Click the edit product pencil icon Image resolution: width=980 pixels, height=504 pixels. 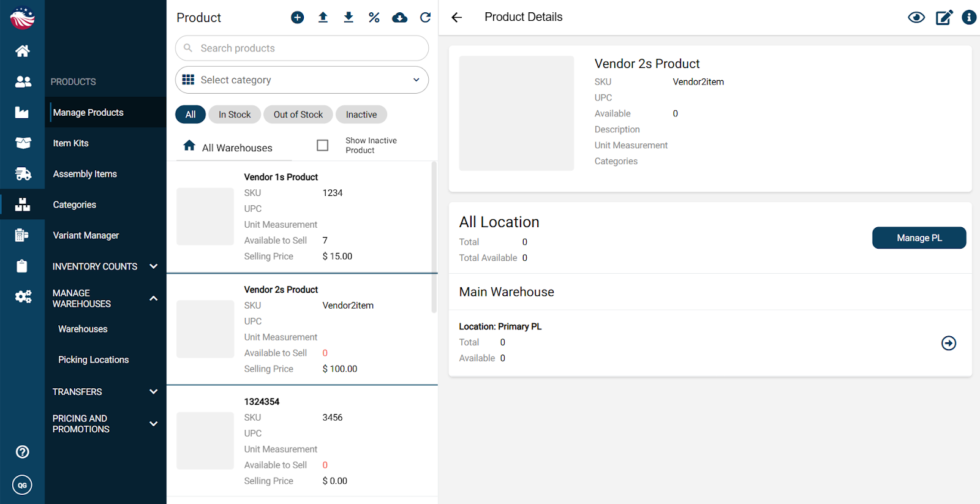pyautogui.click(x=944, y=17)
